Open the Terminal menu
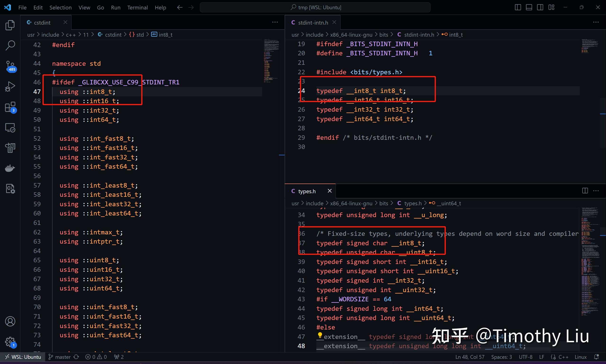Image resolution: width=606 pixels, height=364 pixels. coord(137,8)
